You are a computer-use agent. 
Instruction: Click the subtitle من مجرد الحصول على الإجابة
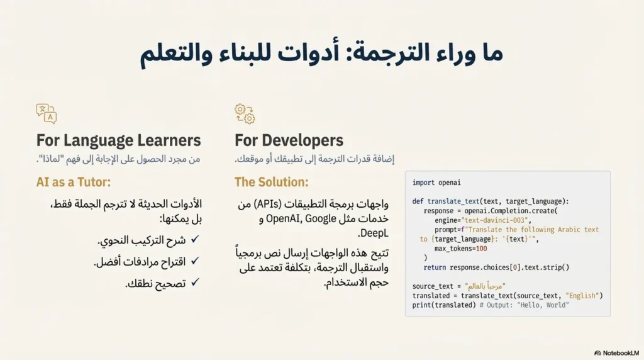pos(118,159)
